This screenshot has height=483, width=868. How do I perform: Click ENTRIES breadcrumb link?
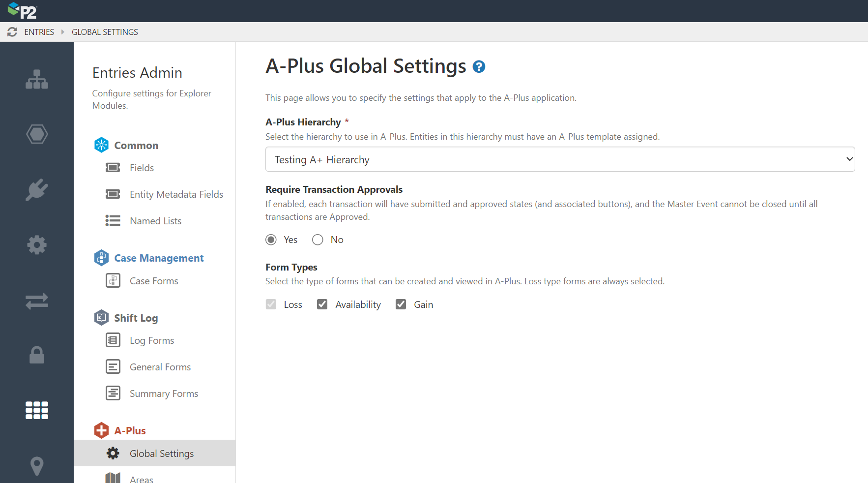[x=39, y=32]
